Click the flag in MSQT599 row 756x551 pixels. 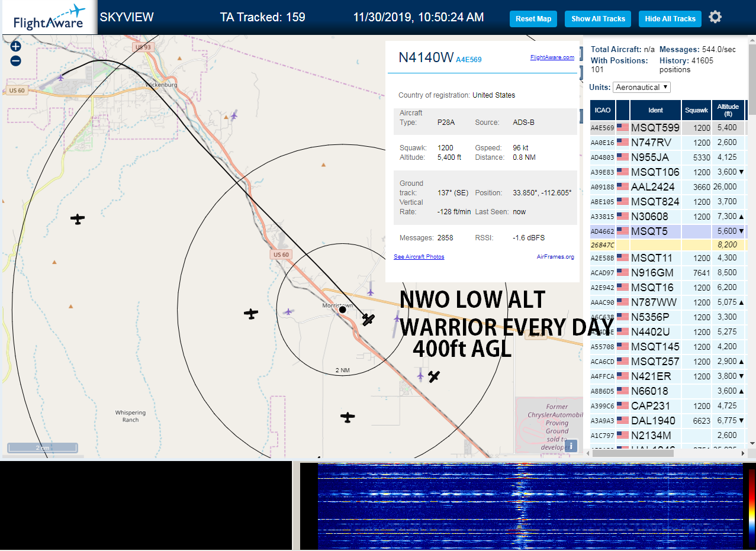pyautogui.click(x=622, y=128)
